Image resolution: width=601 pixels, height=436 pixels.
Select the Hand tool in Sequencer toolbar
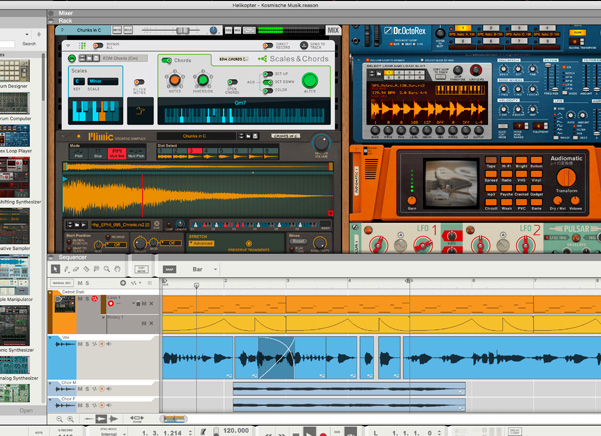click(117, 269)
